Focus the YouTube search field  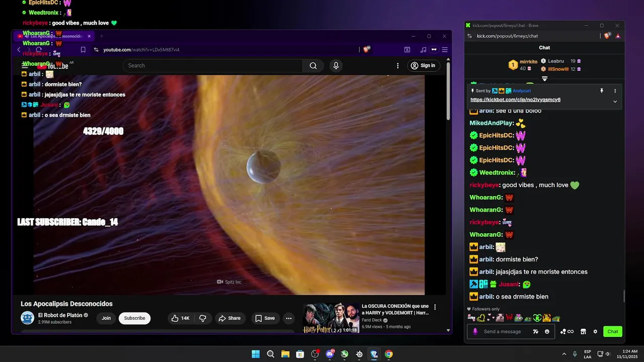[213, 65]
